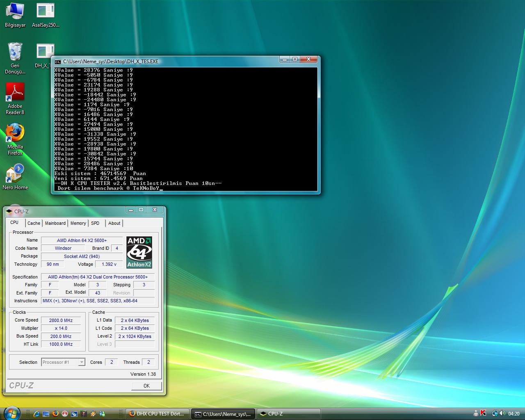
Task: Click orange striped quick launch icon
Action: [93, 414]
